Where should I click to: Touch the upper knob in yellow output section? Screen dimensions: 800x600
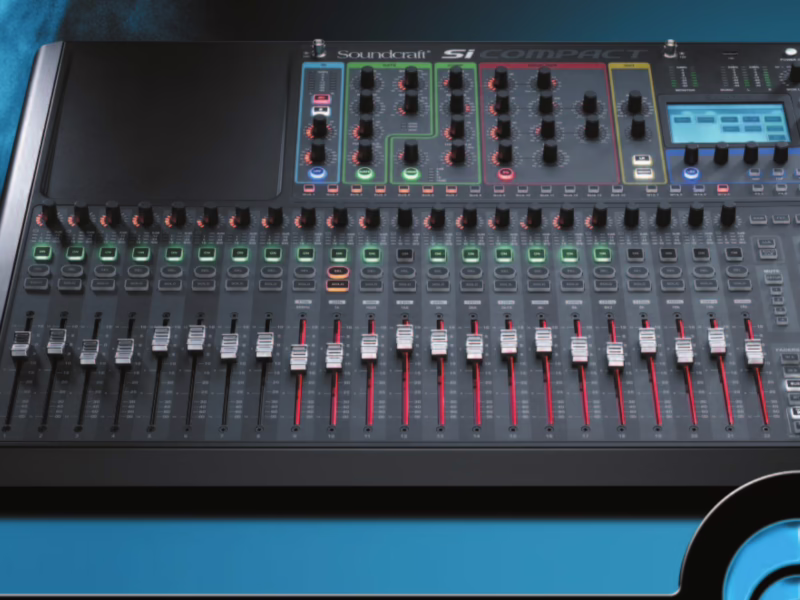pos(635,102)
